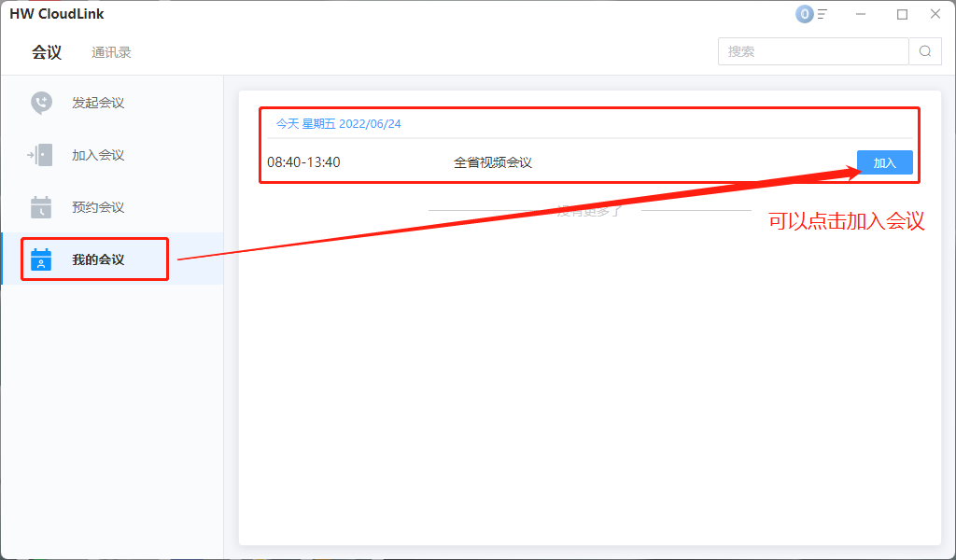Go to the 预约会议 sidebar label
Screen dimensions: 956x560
tap(98, 207)
